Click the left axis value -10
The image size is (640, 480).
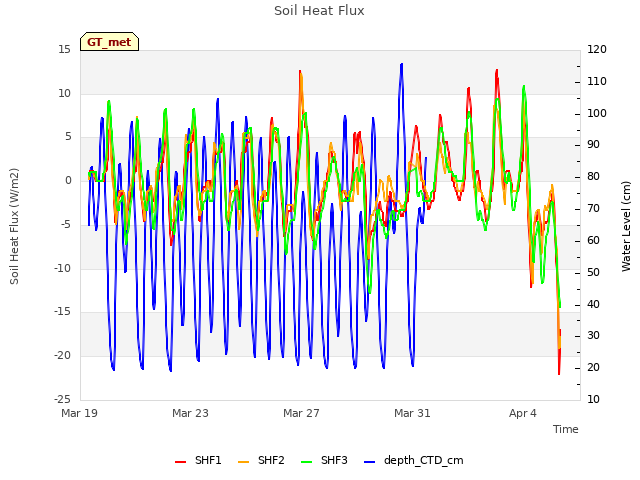point(62,269)
